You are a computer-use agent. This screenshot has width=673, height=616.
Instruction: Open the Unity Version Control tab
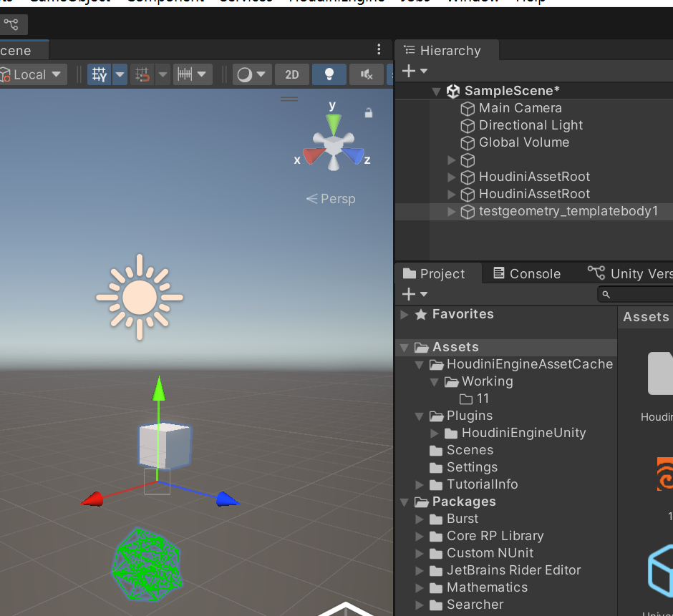coord(630,273)
